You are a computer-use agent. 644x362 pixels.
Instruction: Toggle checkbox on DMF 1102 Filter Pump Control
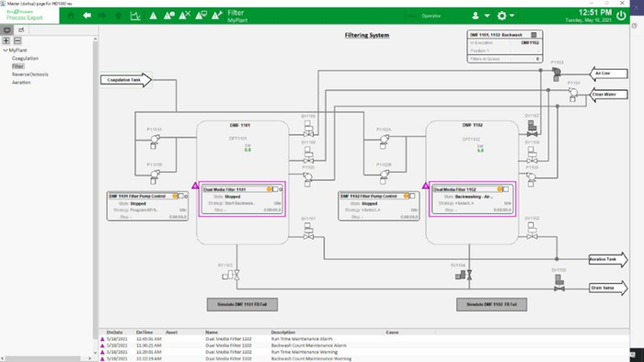(x=412, y=197)
